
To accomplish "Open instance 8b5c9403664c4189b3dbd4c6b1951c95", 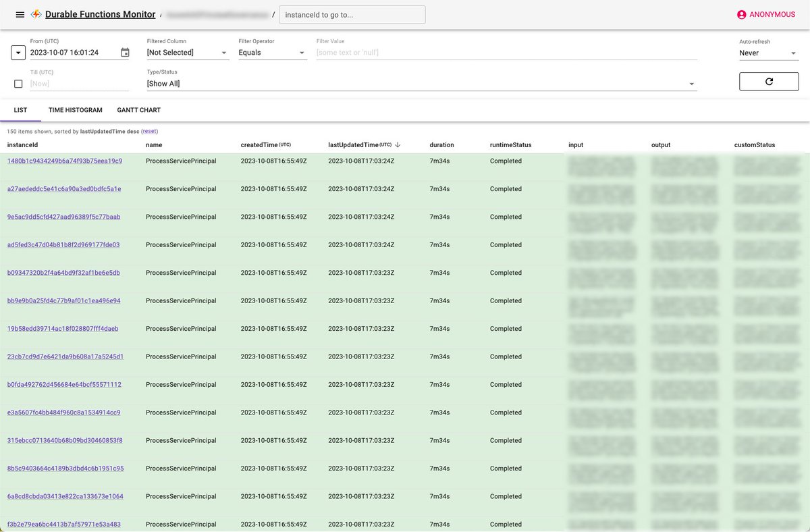I will (x=65, y=469).
